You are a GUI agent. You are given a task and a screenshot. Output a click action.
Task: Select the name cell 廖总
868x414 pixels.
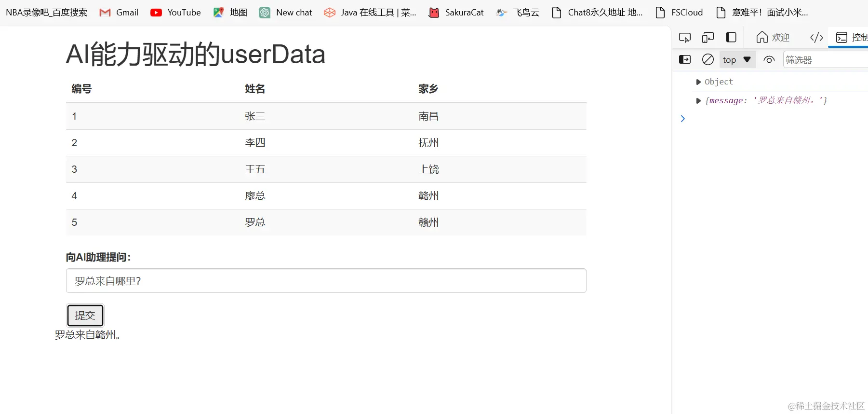click(255, 196)
